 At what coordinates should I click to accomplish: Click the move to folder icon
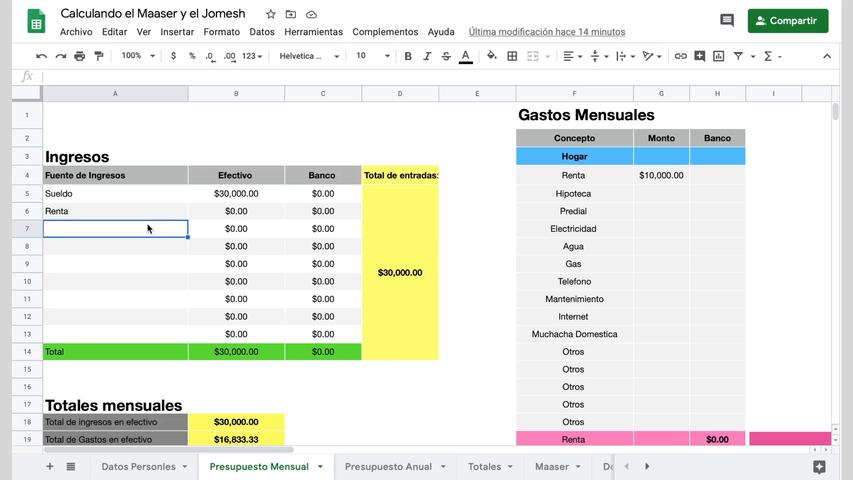[x=291, y=14]
